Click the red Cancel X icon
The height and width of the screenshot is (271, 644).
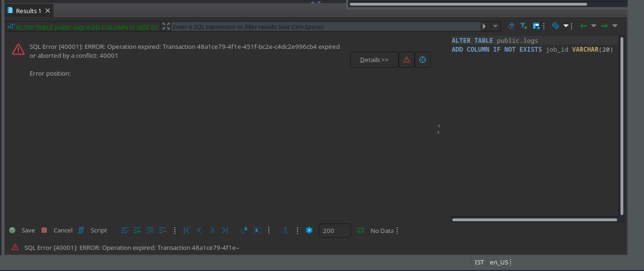(x=44, y=230)
